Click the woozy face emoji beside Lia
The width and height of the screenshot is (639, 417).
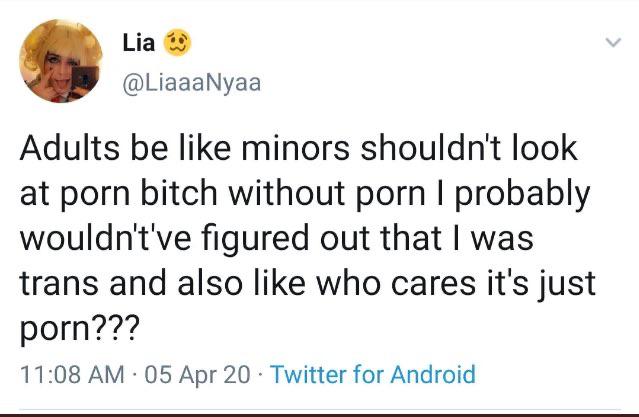click(x=179, y=43)
